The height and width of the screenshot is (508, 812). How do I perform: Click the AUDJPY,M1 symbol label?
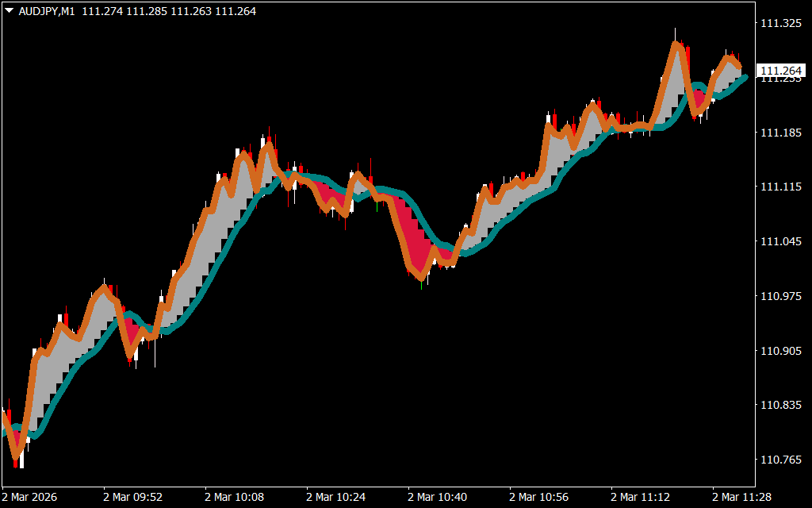tap(47, 12)
